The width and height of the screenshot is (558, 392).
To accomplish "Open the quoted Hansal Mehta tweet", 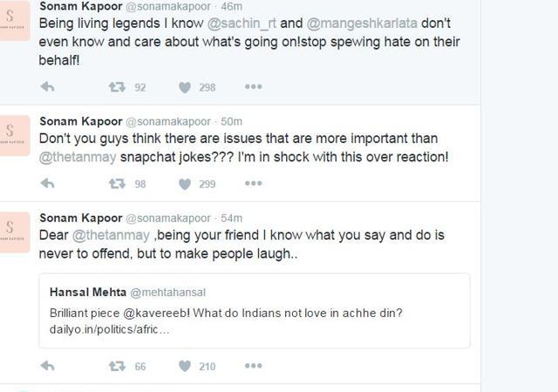I will [255, 310].
